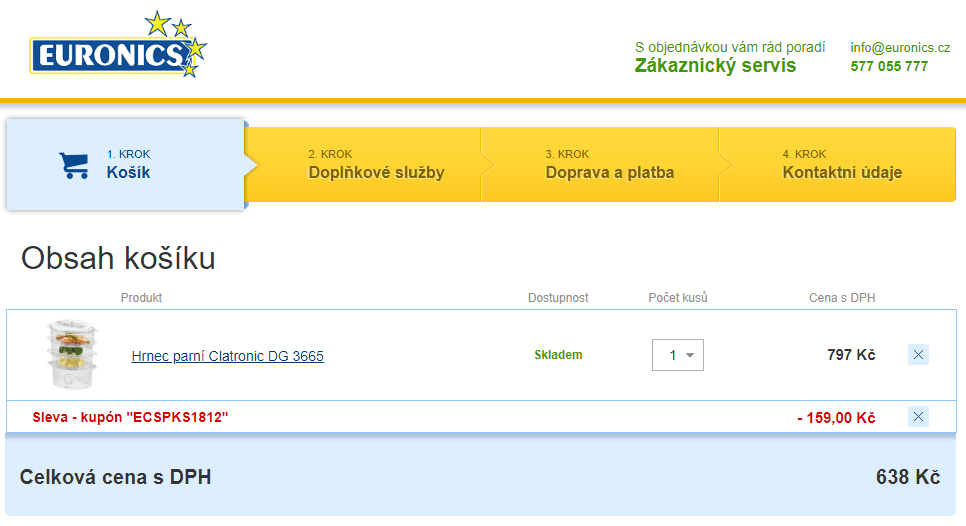Viewport: 966px width, 526px height.
Task: Click the discount amount - 159,00 Kč
Action: (836, 418)
